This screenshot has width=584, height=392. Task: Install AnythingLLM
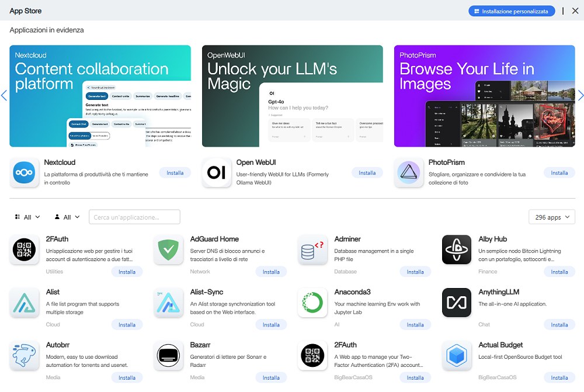(559, 325)
